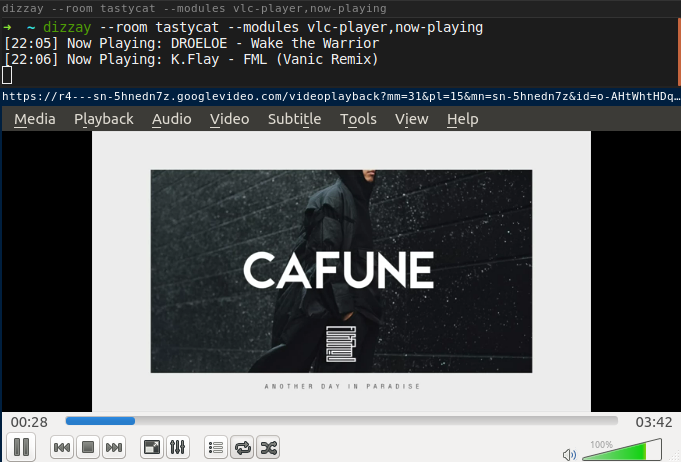The width and height of the screenshot is (681, 462).
Task: Click the terminal scrollbar at right edge
Action: (679, 52)
